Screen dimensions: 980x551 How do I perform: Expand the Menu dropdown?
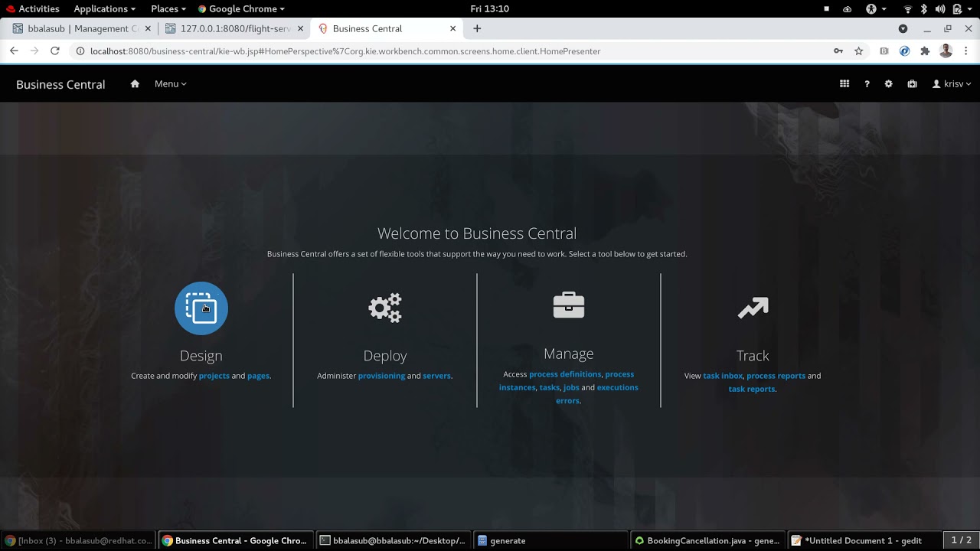pos(170,84)
